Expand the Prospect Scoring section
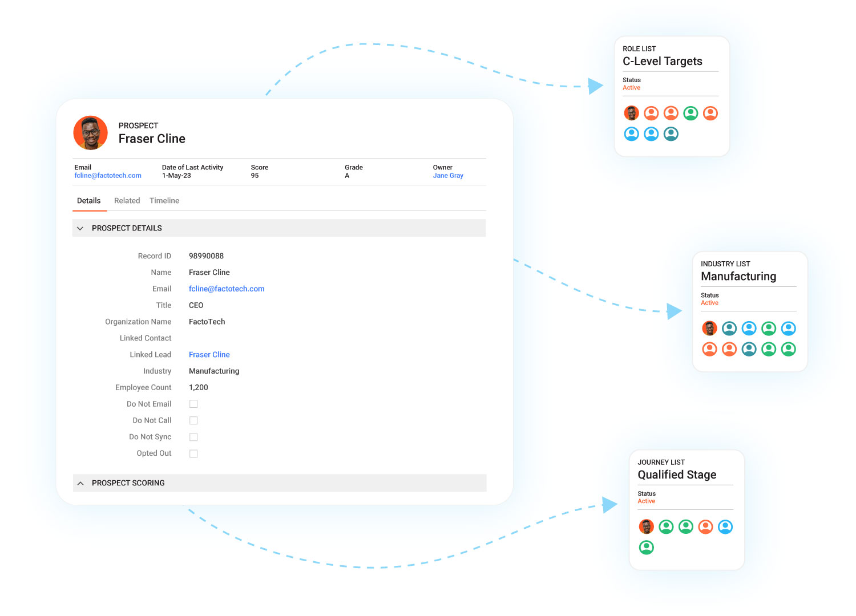Screen dimensions: 856x616 (x=80, y=483)
